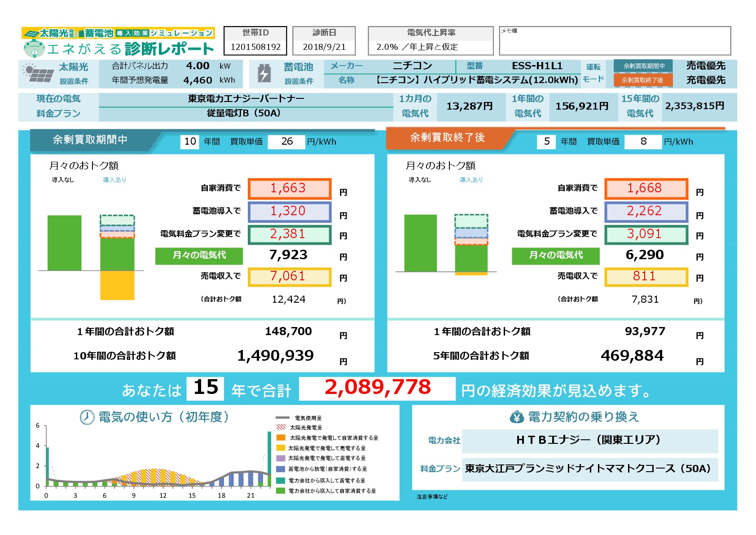Click 蓄電池導入 value 2,262
This screenshot has height=535, width=756.
click(x=646, y=212)
